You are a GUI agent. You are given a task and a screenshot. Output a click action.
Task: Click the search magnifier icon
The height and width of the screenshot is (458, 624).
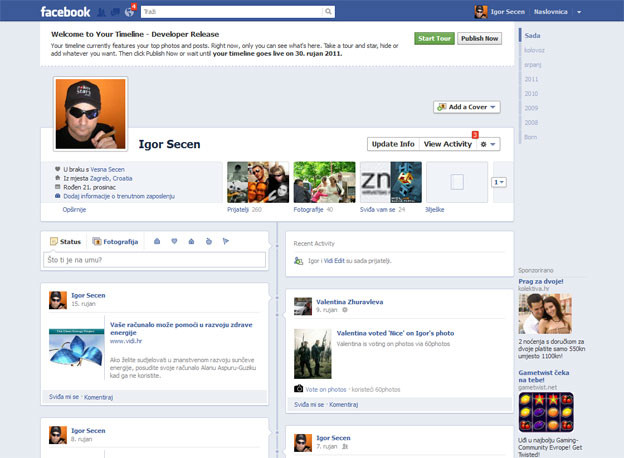(x=328, y=12)
